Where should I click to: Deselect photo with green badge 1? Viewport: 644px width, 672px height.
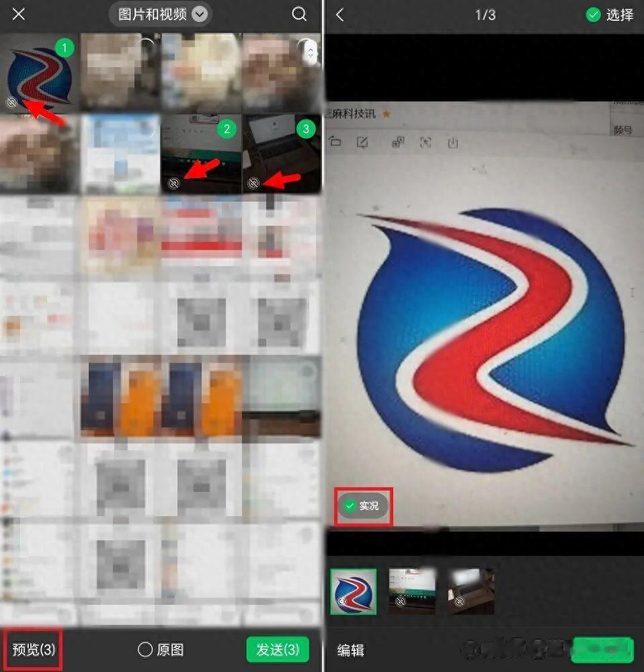(x=64, y=48)
